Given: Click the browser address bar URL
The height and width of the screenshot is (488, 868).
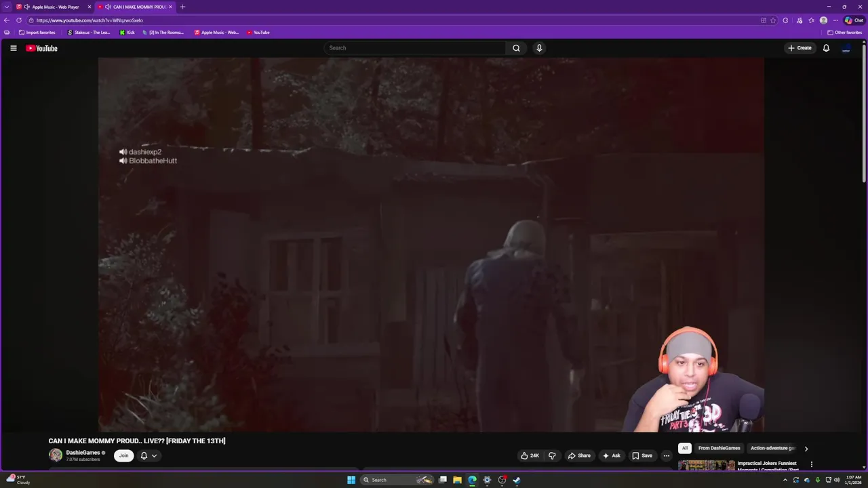Looking at the screenshot, I should (90, 20).
